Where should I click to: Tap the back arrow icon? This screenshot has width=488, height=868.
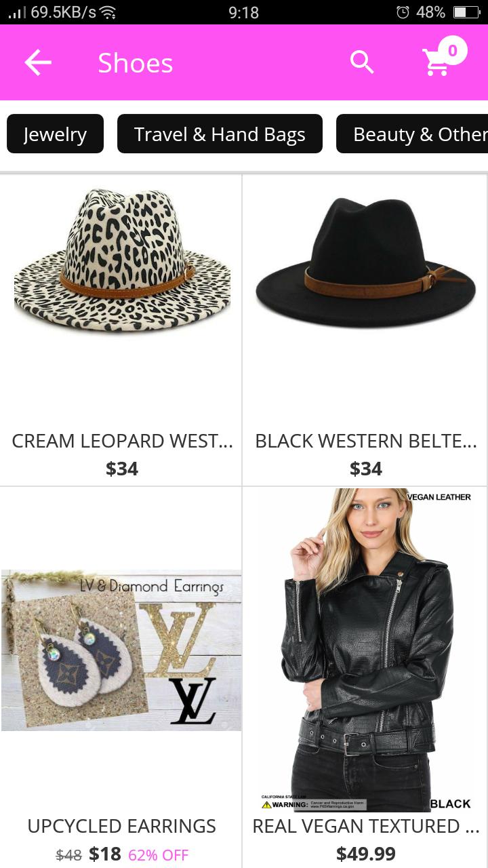click(x=38, y=63)
